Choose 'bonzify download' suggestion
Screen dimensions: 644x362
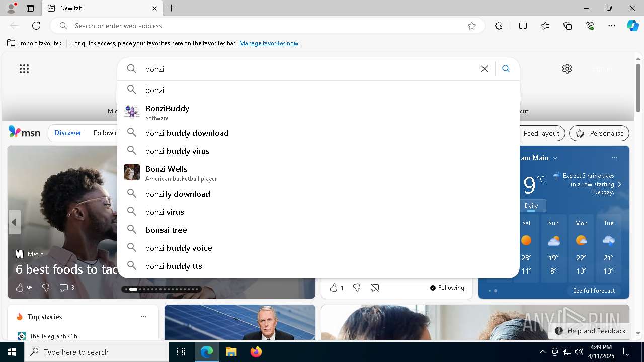point(318,194)
